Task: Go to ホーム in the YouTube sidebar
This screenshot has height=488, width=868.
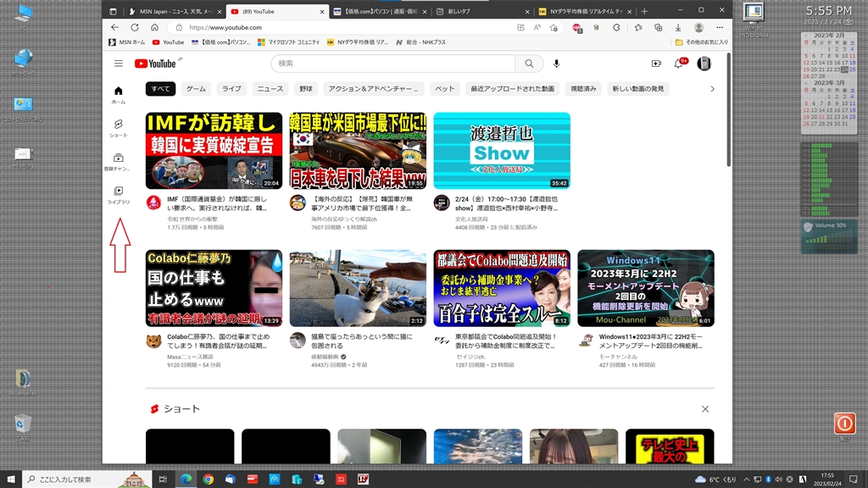Action: coord(119,95)
